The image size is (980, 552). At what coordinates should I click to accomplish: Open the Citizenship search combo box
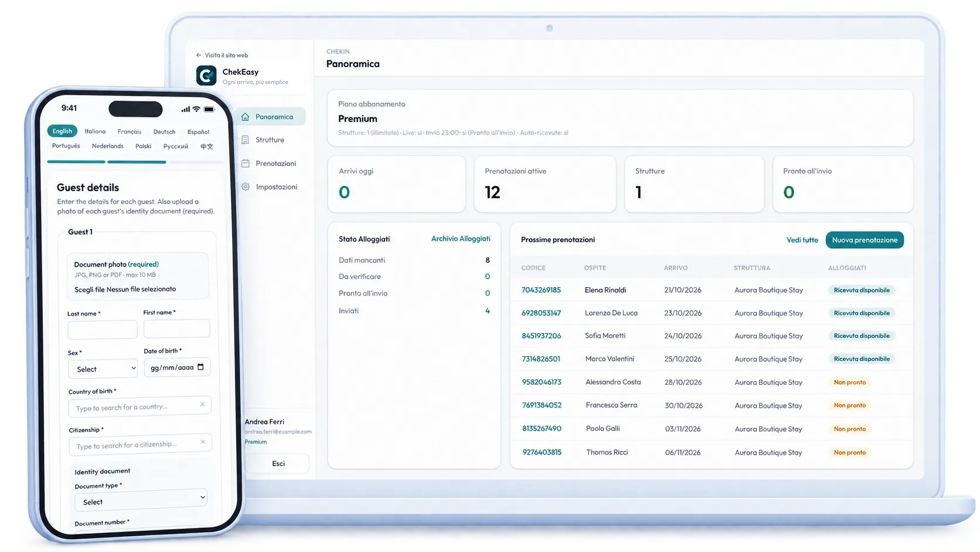(x=140, y=445)
